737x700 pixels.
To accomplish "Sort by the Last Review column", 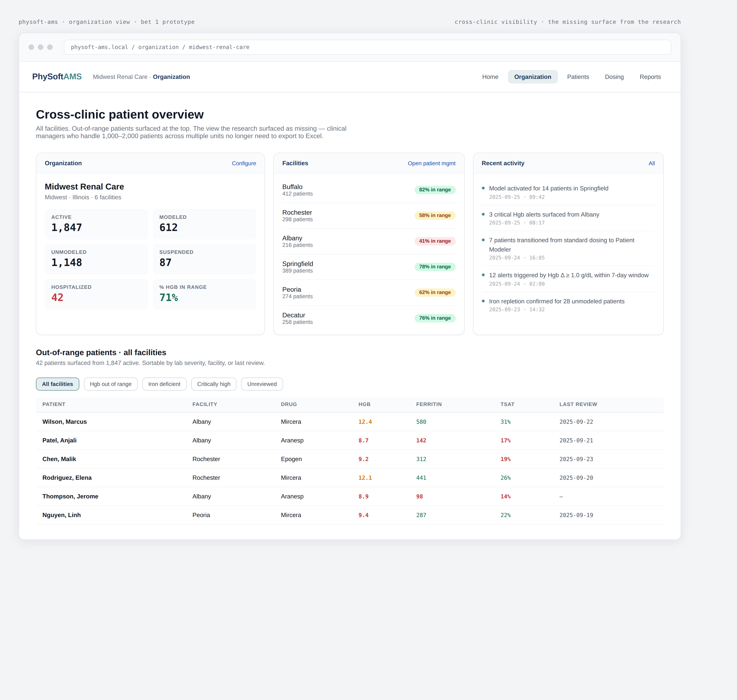I will click(x=578, y=404).
